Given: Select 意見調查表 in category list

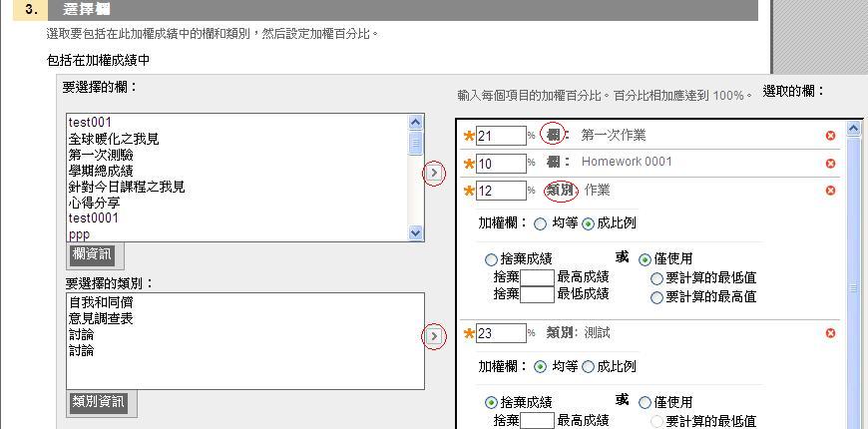Looking at the screenshot, I should 101,318.
